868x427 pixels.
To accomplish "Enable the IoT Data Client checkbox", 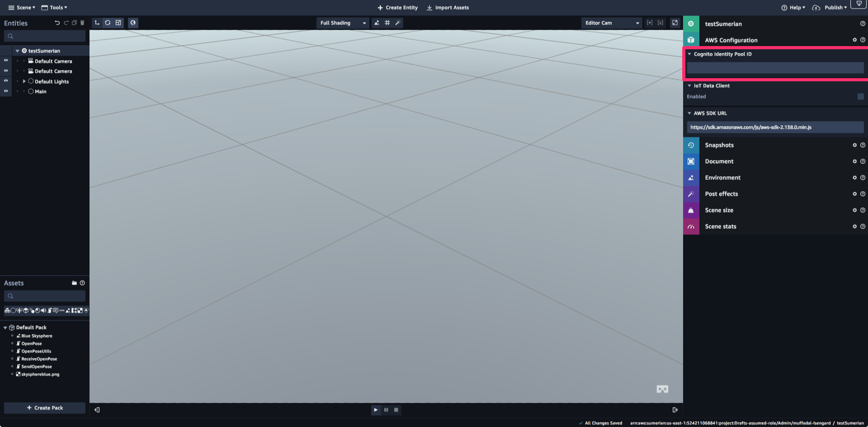I will 860,97.
